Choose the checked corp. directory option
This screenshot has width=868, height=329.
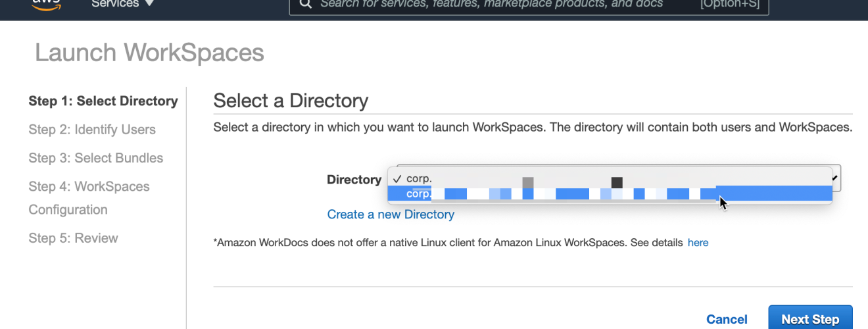pyautogui.click(x=610, y=178)
